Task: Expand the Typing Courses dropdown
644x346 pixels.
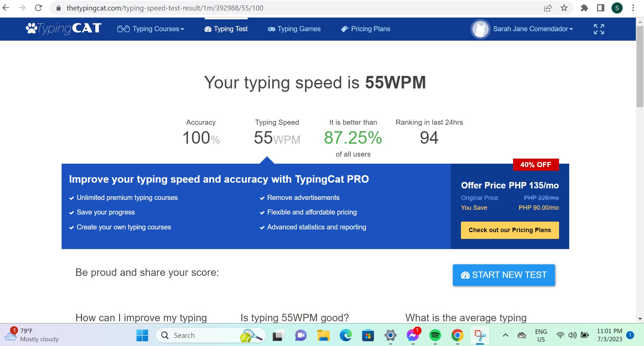Action: tap(156, 29)
